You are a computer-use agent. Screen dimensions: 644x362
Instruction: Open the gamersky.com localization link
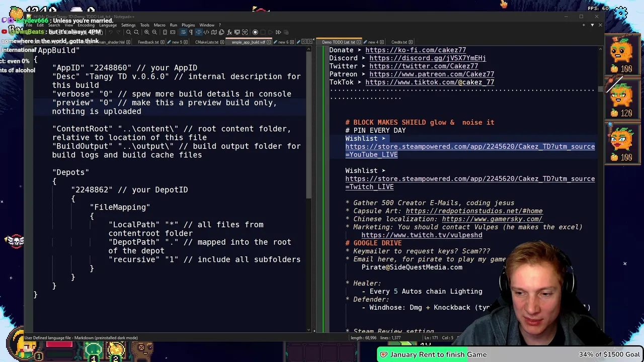coord(492,219)
